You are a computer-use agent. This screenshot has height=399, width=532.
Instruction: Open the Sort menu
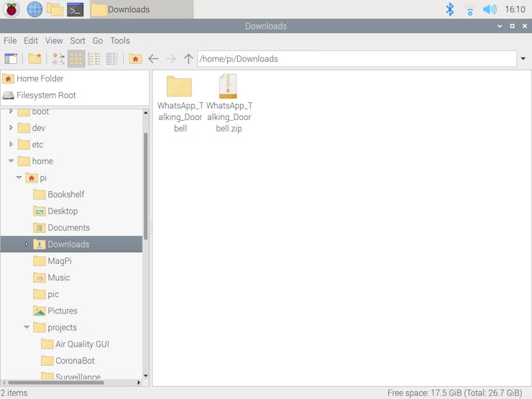click(78, 41)
